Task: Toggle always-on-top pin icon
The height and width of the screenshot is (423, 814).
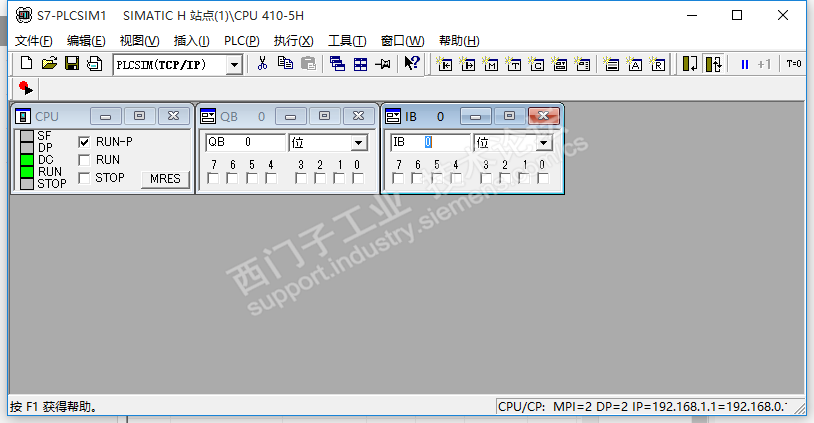Action: click(383, 64)
